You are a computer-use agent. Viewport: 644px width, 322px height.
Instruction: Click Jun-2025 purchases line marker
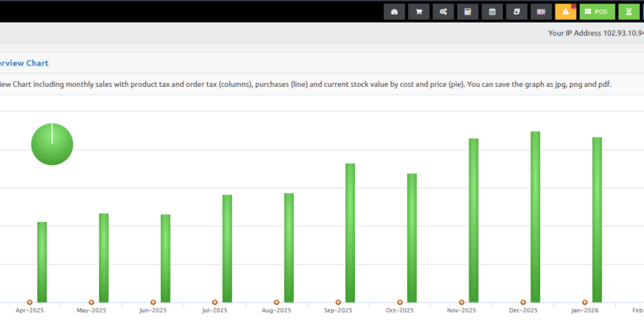tap(153, 303)
